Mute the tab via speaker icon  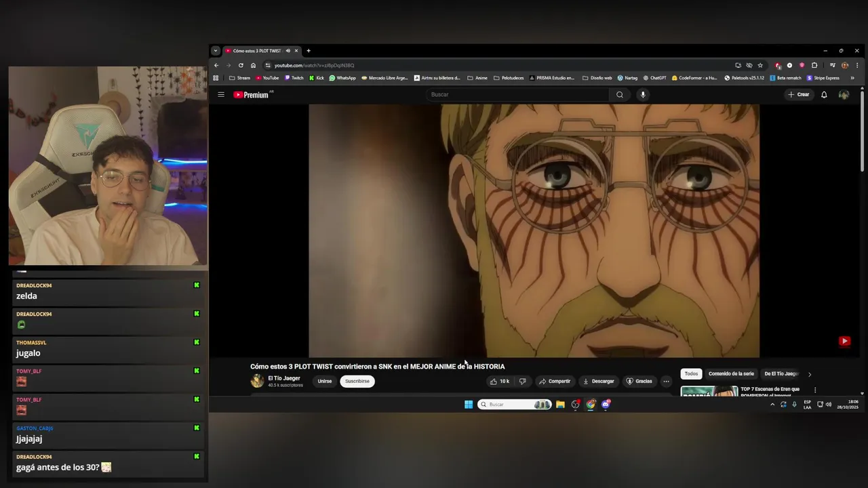click(288, 51)
